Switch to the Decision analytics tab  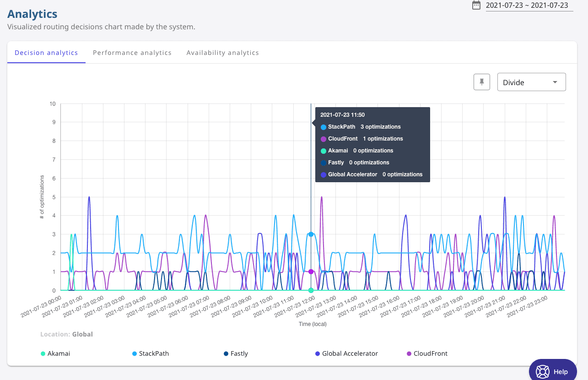[x=46, y=53]
